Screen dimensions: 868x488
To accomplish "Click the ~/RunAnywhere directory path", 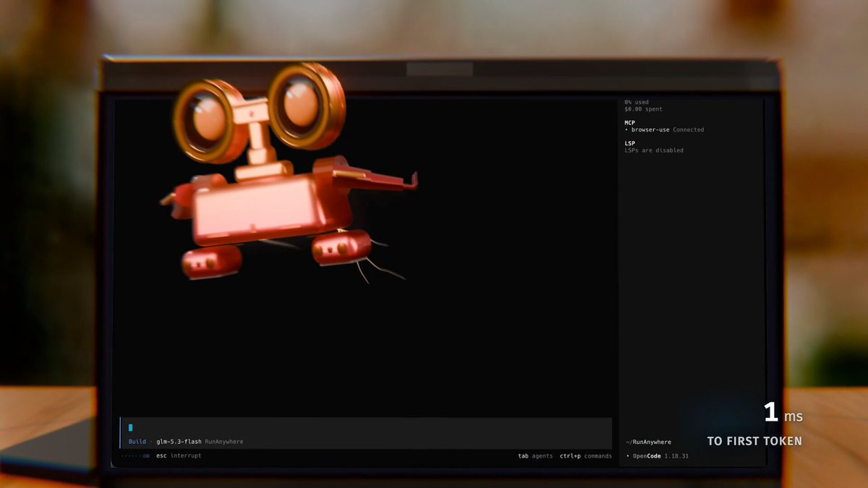I will (x=648, y=442).
